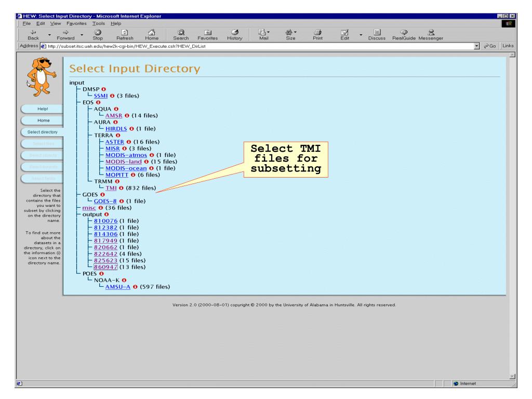The height and width of the screenshot is (399, 532).
Task: Click info icon next to MODIS-land
Action: coord(146,162)
